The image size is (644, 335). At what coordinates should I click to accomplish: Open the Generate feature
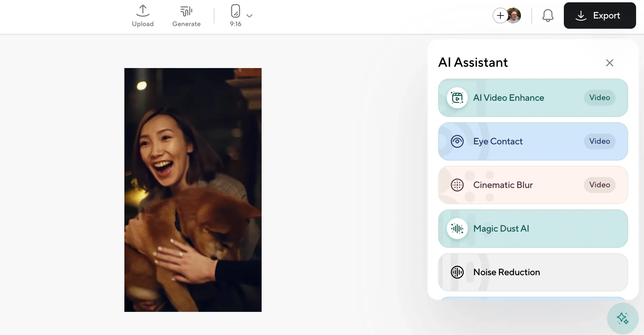(x=186, y=15)
